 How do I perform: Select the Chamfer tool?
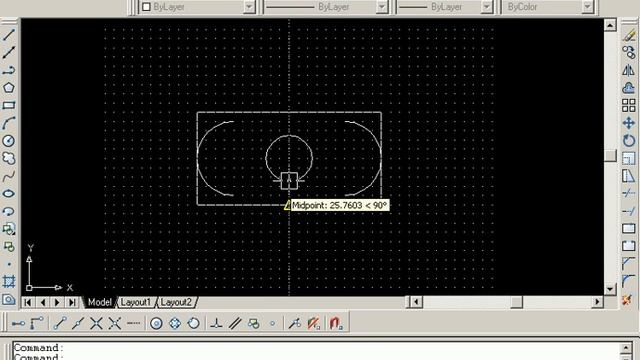[629, 264]
